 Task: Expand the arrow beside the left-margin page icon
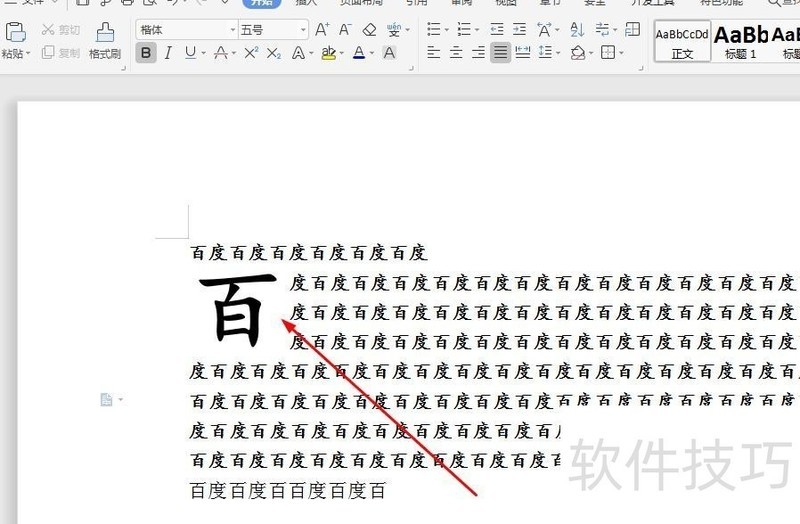(x=120, y=400)
